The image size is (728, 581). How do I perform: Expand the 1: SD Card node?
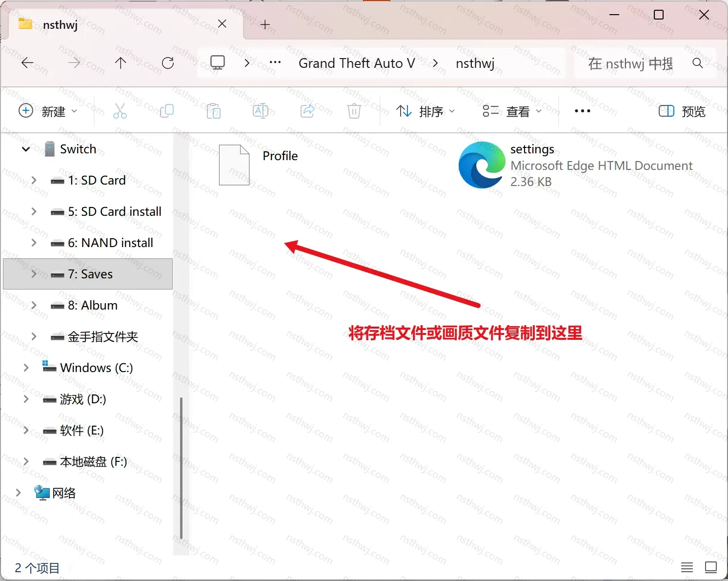34,180
